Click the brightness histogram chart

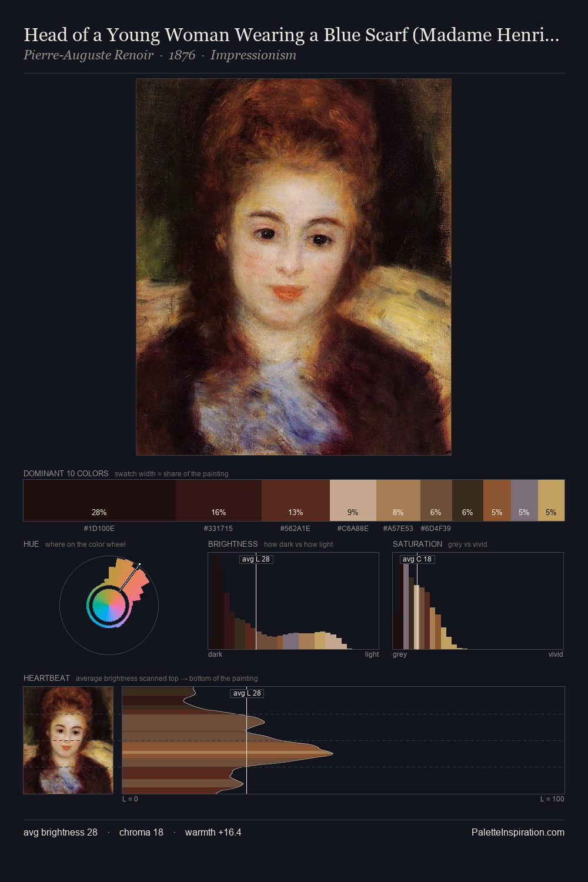(x=293, y=601)
